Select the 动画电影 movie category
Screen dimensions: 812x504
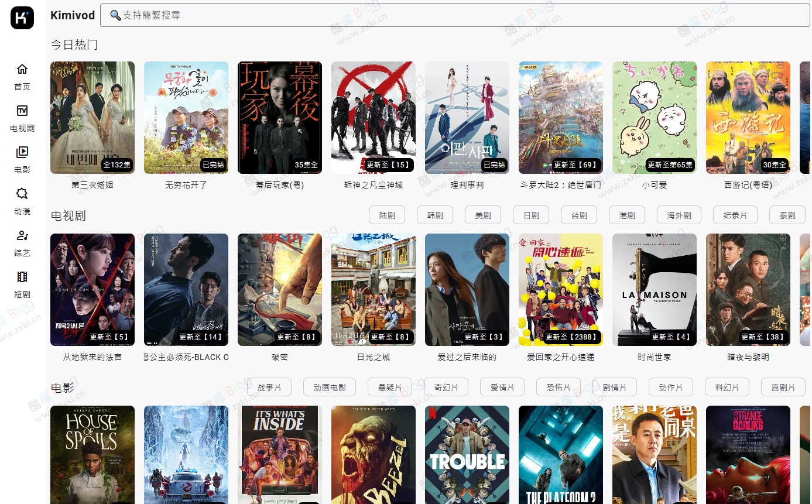coord(330,388)
